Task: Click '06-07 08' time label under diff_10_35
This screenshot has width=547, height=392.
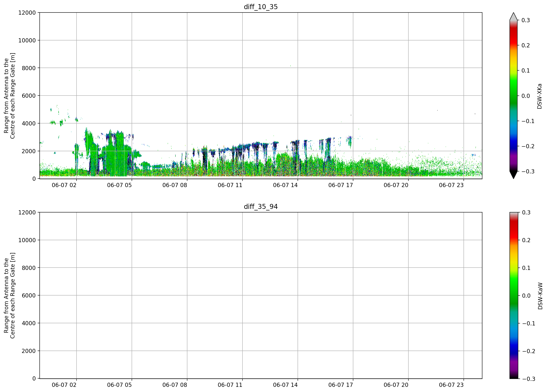Action: [175, 185]
